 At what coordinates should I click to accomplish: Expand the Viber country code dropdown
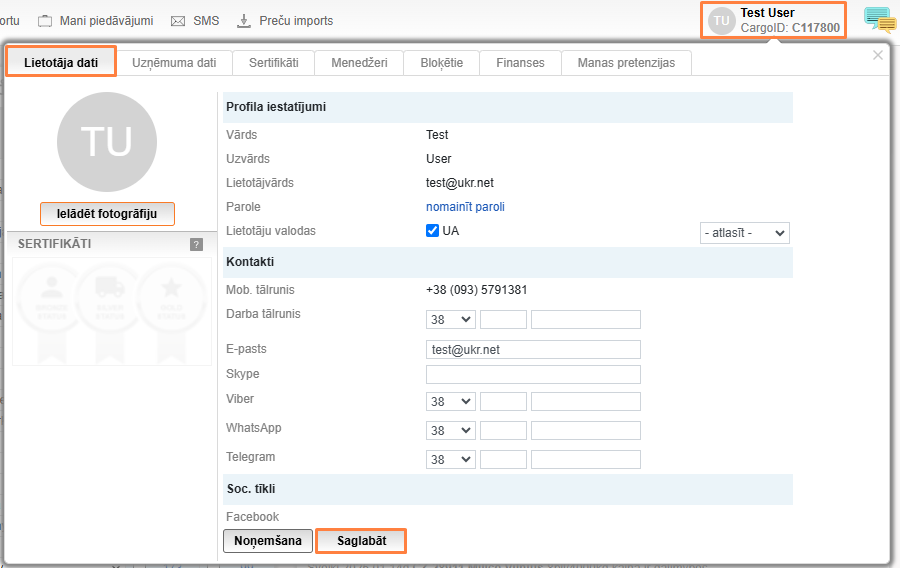pos(450,401)
